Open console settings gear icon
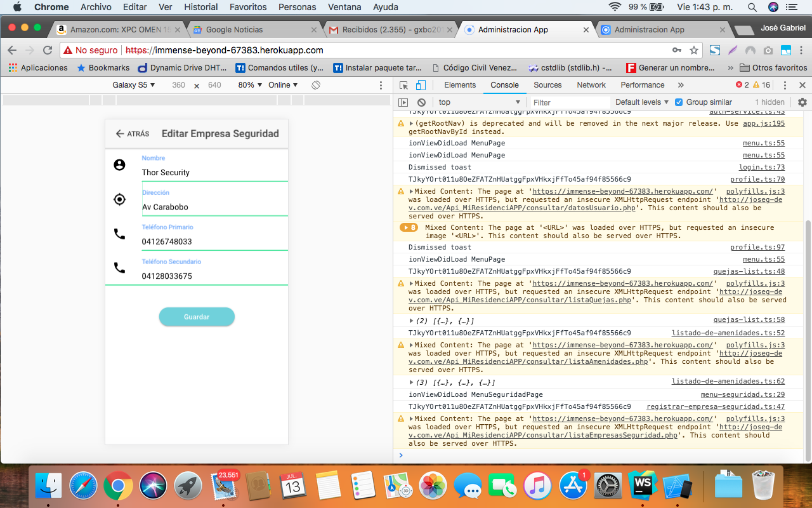812x508 pixels. (802, 102)
